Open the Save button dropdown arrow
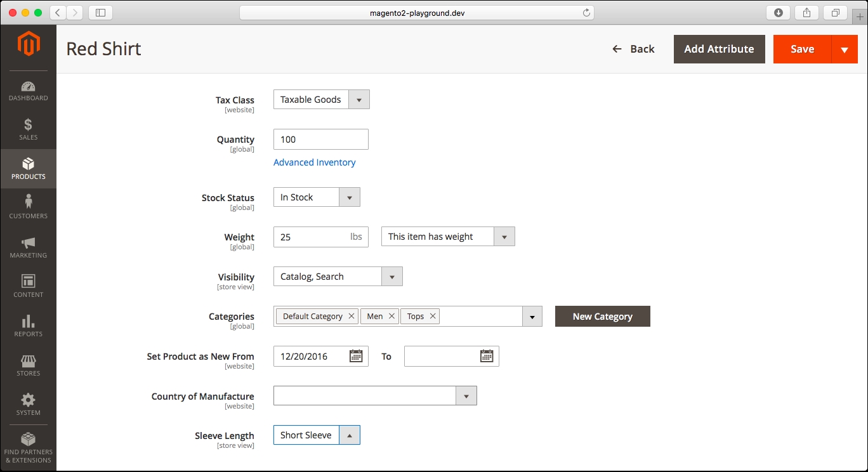Viewport: 868px width, 472px height. (845, 49)
